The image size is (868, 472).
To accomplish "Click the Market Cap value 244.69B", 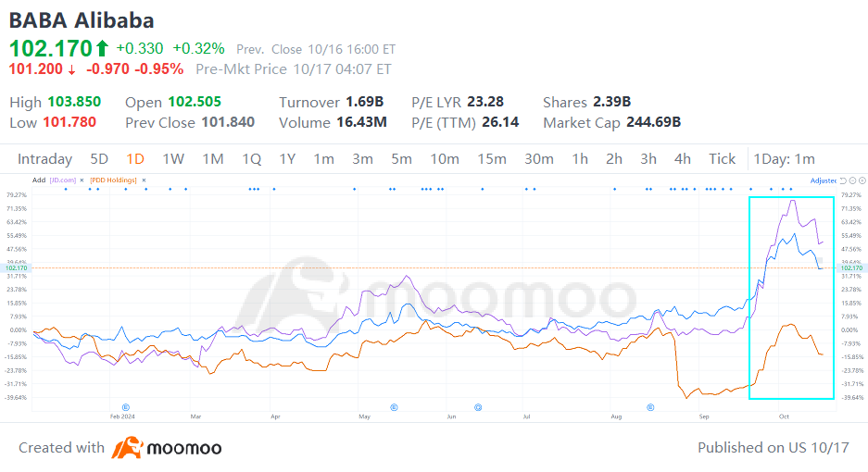I will click(654, 122).
